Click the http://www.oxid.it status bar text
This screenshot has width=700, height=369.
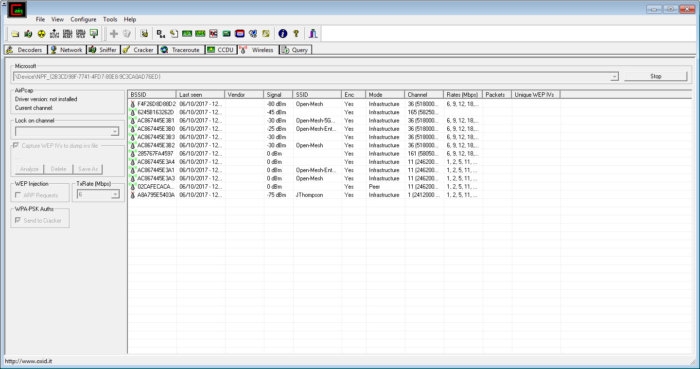28,361
